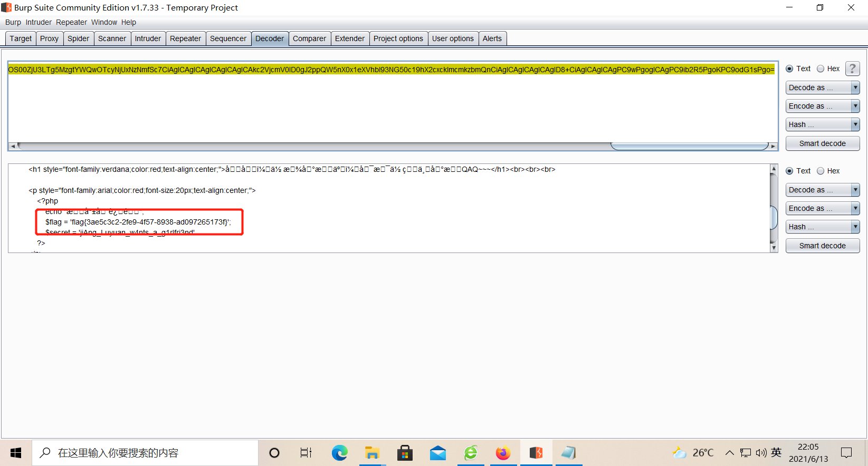This screenshot has height=466, width=868.
Task: Open top pane Decode as dropdown
Action: (x=823, y=88)
